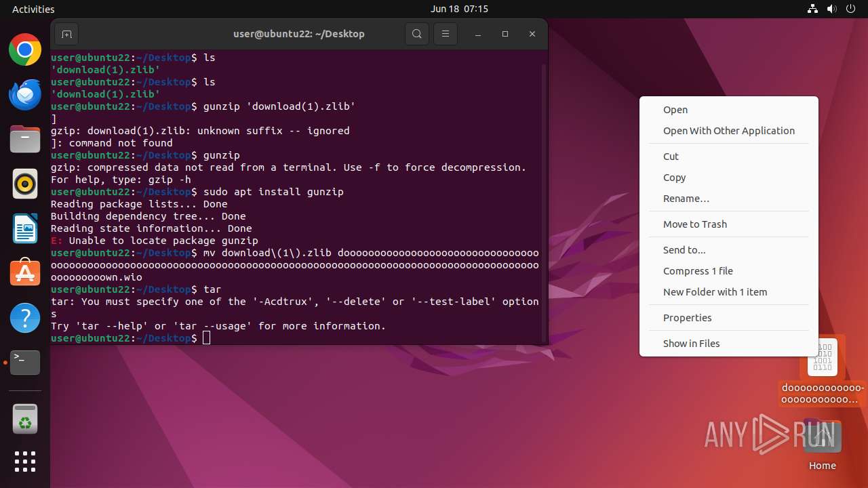Select Copy in the context menu
The width and height of the screenshot is (868, 488).
coord(729,178)
